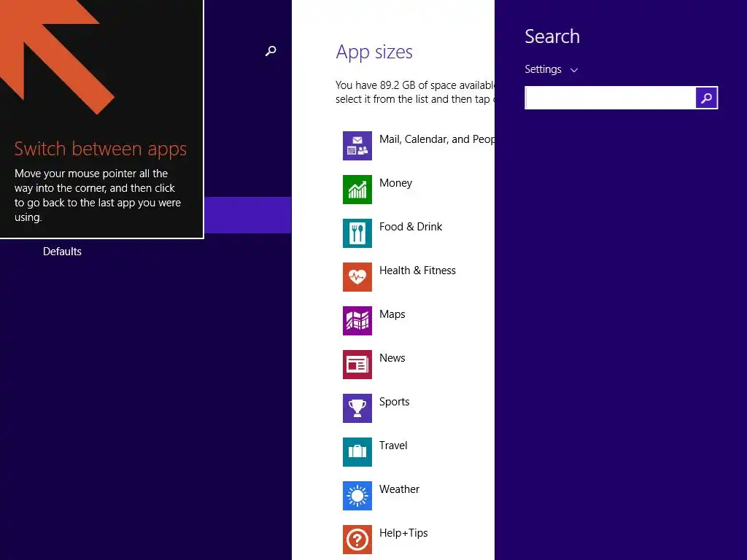
Task: Select the Maps list label
Action: point(392,315)
